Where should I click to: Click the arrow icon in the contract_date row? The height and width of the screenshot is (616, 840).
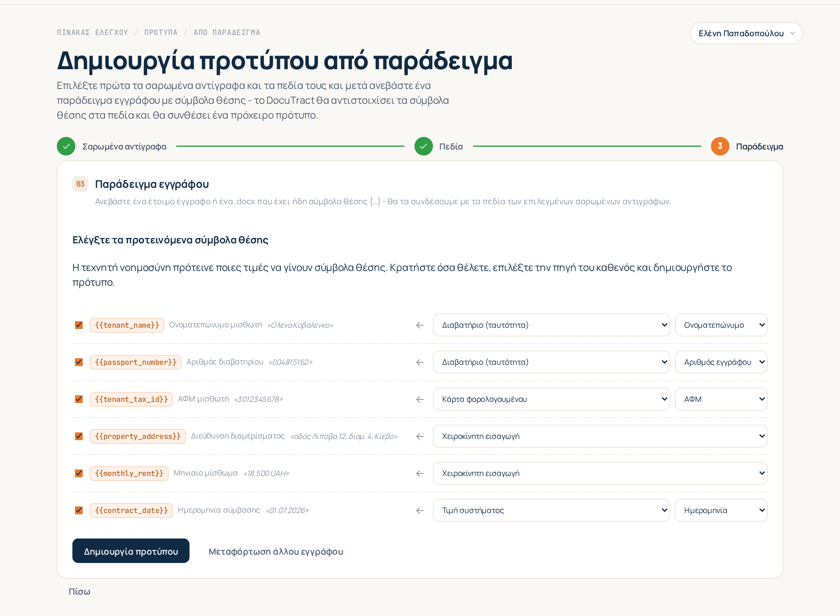420,511
